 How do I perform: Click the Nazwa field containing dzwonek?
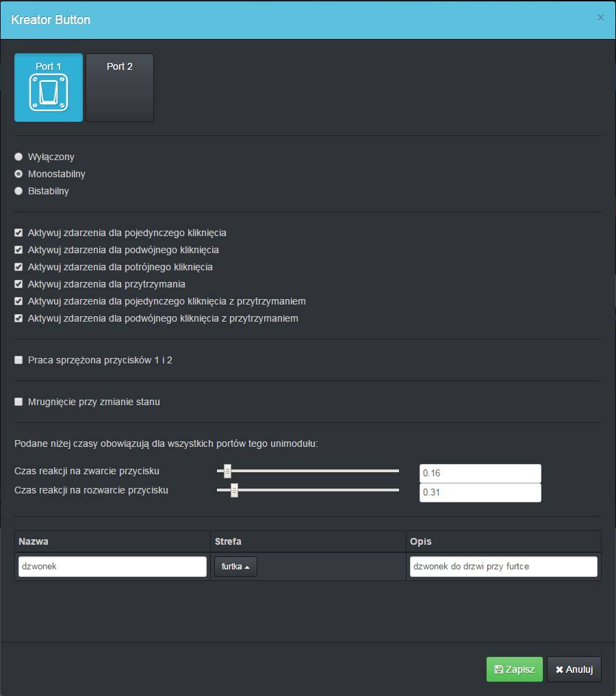112,567
